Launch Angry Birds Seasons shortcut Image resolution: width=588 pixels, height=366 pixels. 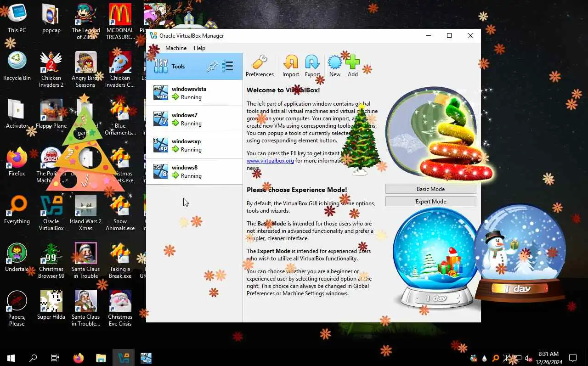coord(85,70)
